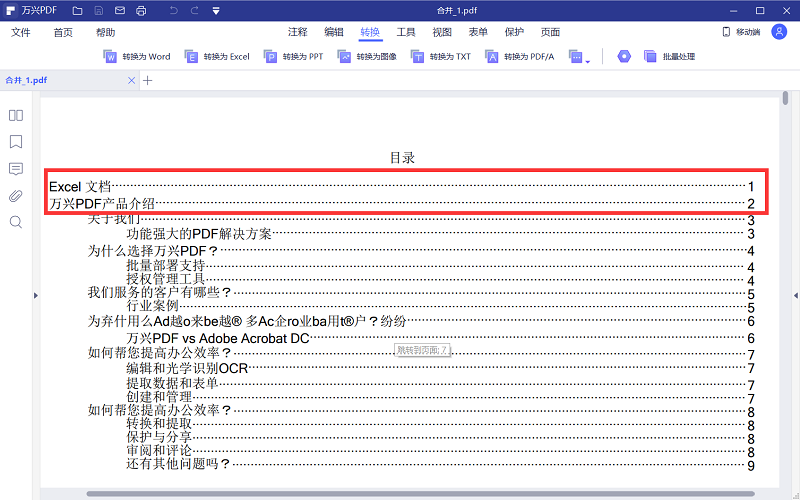Choose the 转换为图像 conversion option
The image size is (800, 500).
(367, 57)
